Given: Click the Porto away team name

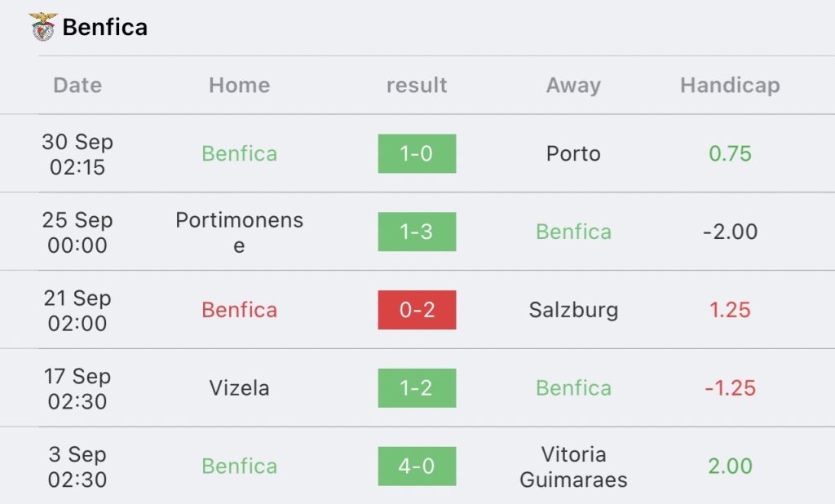Looking at the screenshot, I should coord(573,153).
